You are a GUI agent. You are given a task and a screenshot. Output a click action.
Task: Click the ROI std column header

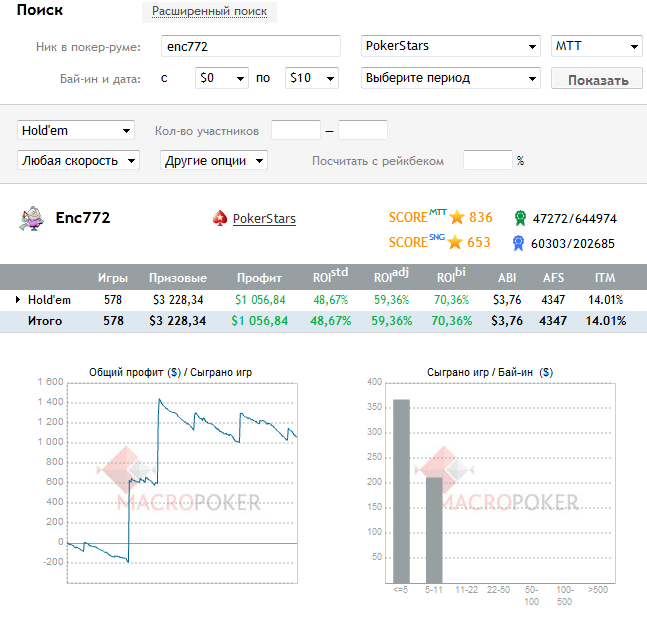pos(330,276)
